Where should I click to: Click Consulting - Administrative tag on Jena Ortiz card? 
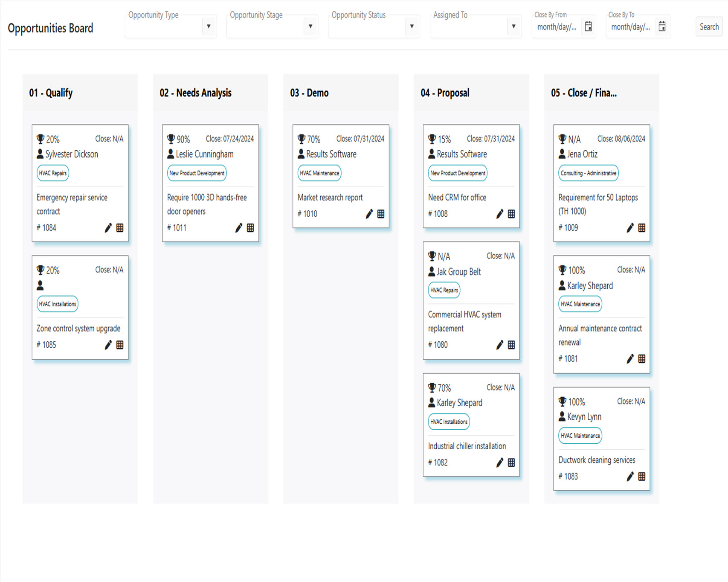[588, 173]
